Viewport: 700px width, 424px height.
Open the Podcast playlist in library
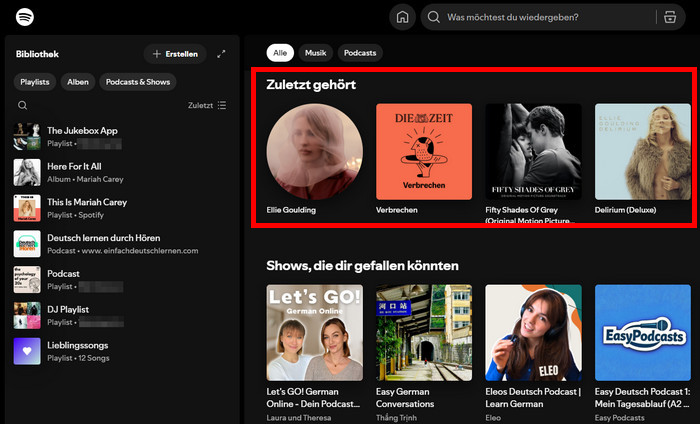(x=121, y=279)
